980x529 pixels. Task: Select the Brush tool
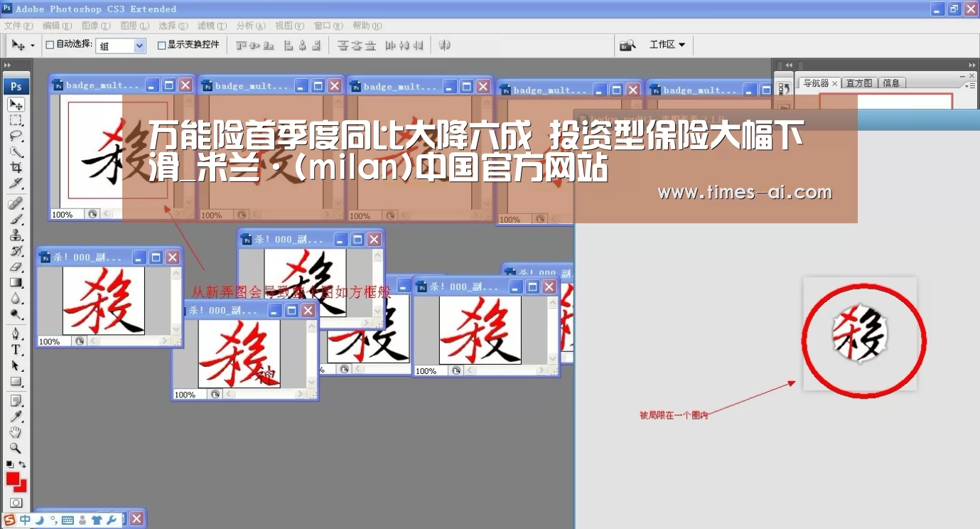tap(16, 220)
